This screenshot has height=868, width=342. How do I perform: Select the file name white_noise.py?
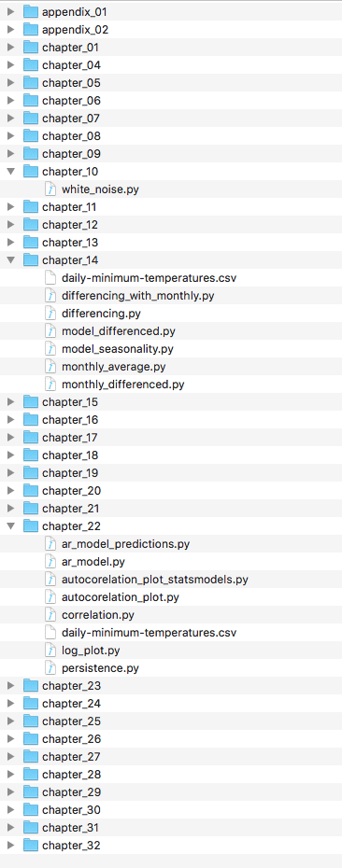pyautogui.click(x=100, y=189)
